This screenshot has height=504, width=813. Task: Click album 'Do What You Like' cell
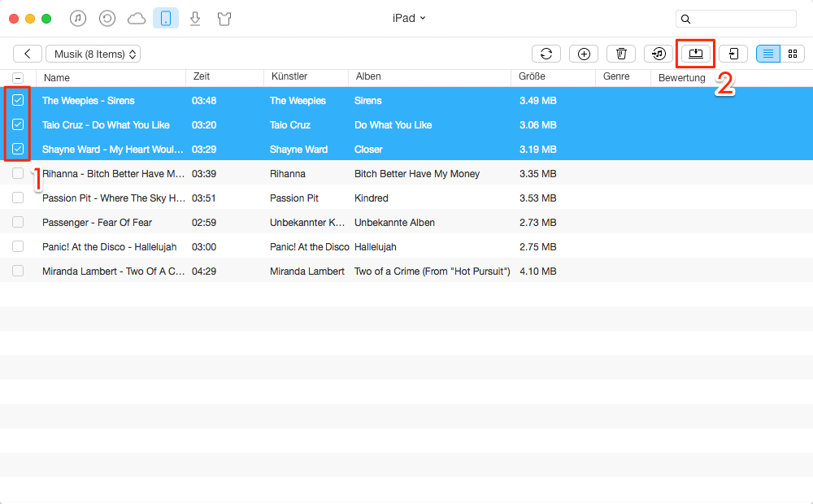tap(393, 125)
